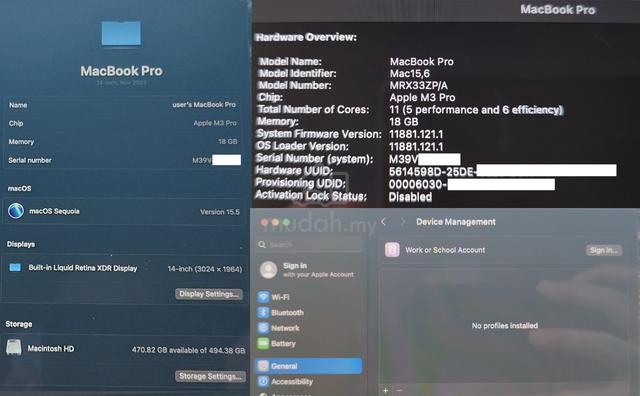Go back with the left chevron
Viewport: 640px width, 396px height.
[x=383, y=222]
